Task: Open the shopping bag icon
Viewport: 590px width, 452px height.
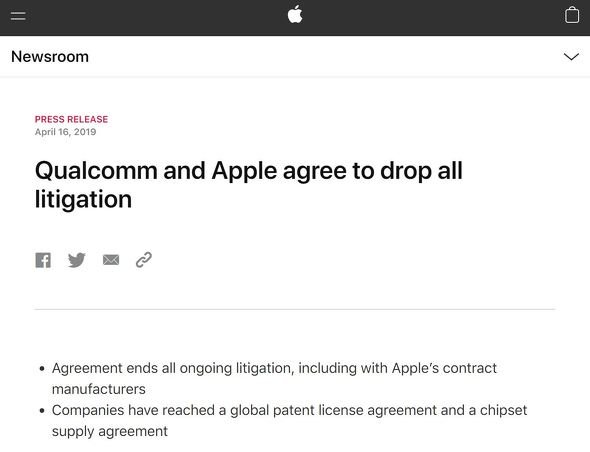Action: point(572,15)
